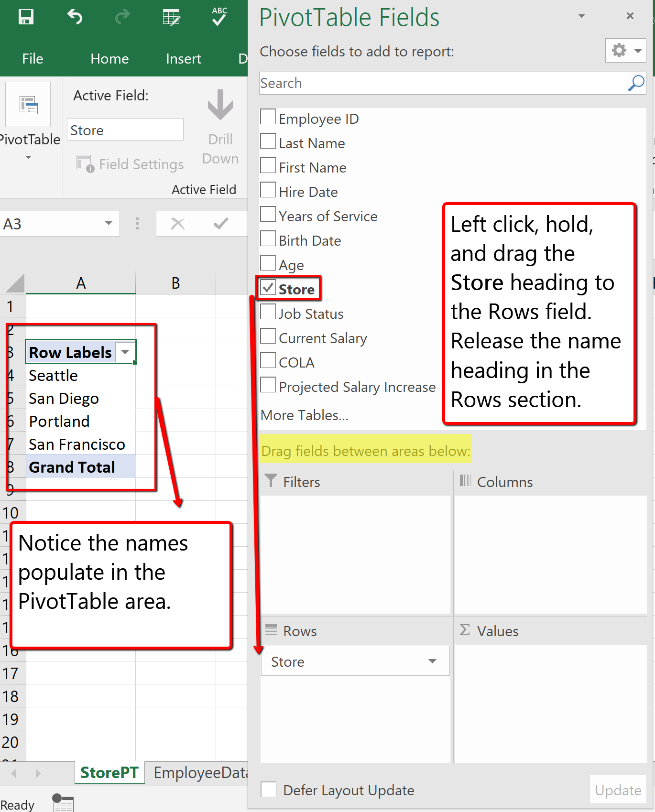The height and width of the screenshot is (812, 655).
Task: Click the Update button
Action: (x=618, y=790)
